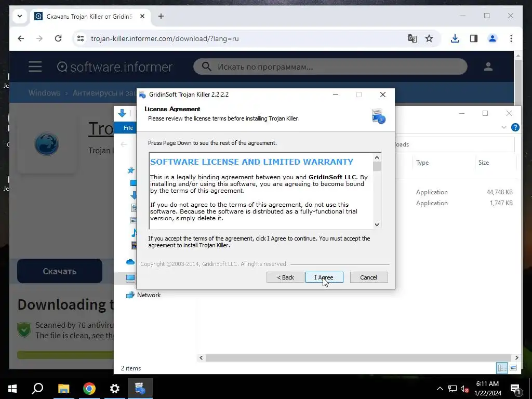Viewport: 532px width, 399px height.
Task: Click the license text scrollbar down arrow
Action: [377, 224]
